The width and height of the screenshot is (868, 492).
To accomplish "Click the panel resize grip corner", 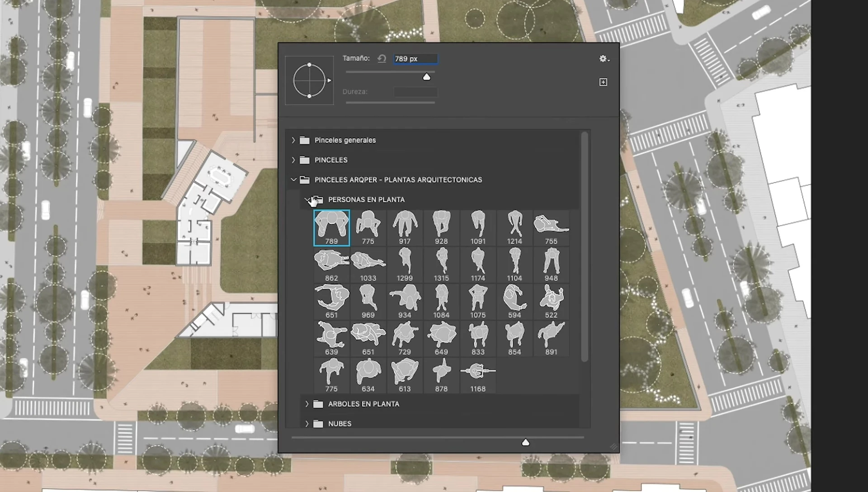I will (613, 447).
